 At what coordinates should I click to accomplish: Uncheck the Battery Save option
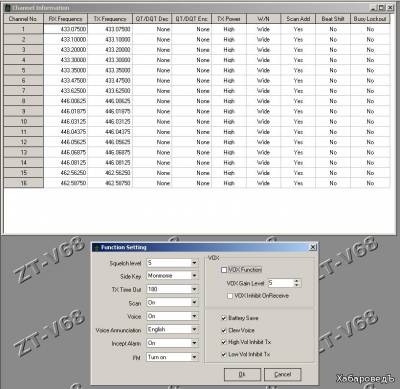224,318
